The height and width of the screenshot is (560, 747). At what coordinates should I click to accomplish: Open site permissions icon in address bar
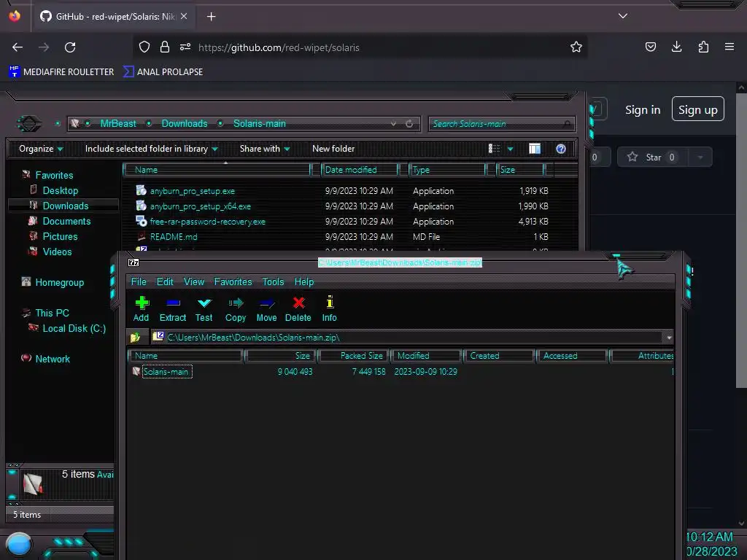click(185, 47)
